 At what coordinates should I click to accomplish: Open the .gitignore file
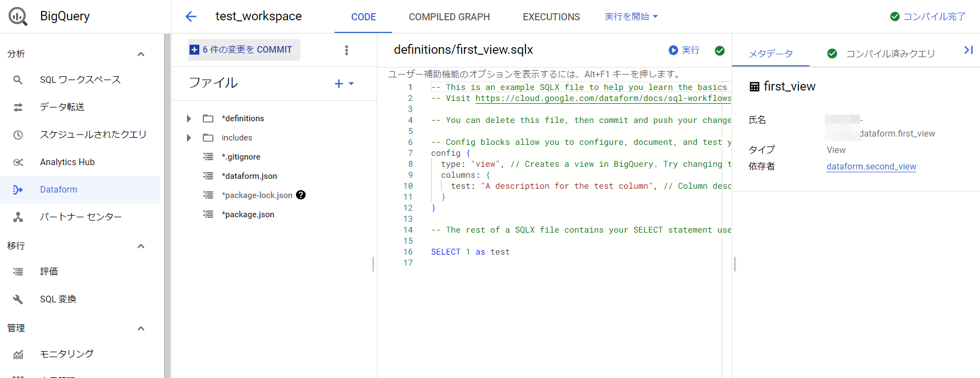pos(241,157)
